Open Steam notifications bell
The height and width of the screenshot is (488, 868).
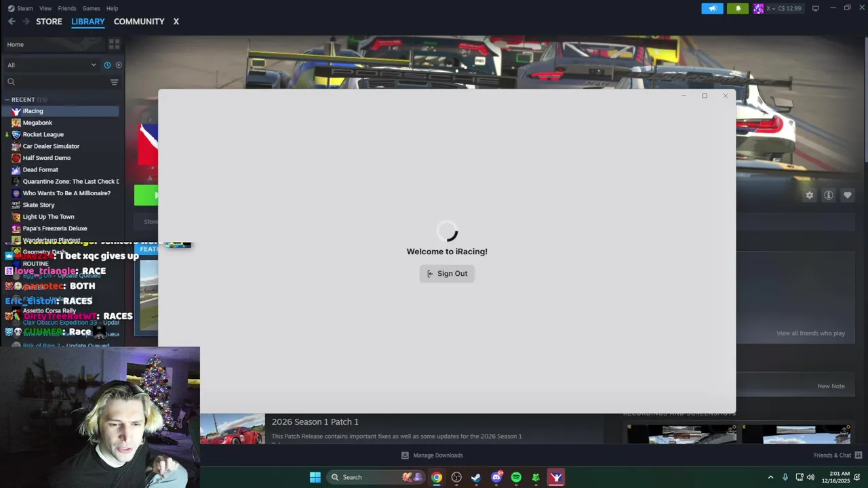click(x=738, y=8)
